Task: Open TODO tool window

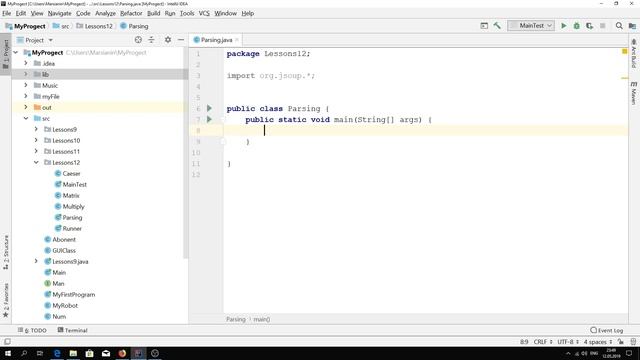Action: (32, 330)
